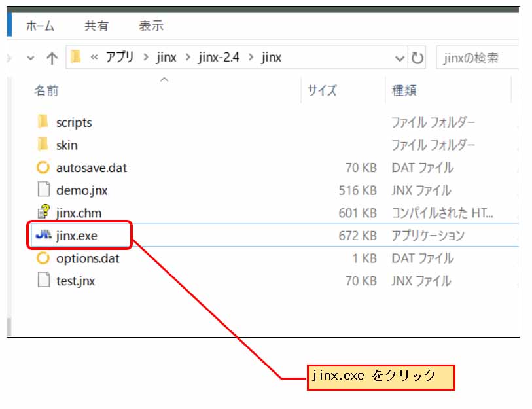532x409 pixels.
Task: Open the 共有 ribbon tab
Action: pos(96,26)
